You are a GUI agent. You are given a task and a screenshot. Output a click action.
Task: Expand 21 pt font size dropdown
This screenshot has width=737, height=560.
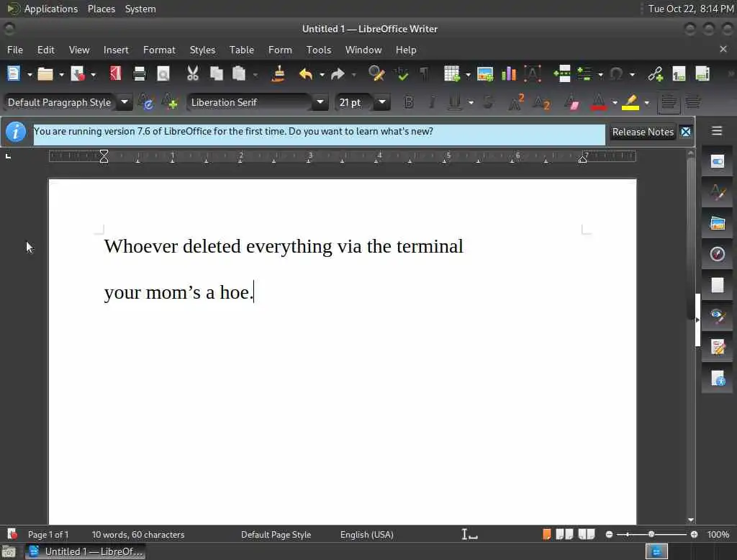[382, 102]
